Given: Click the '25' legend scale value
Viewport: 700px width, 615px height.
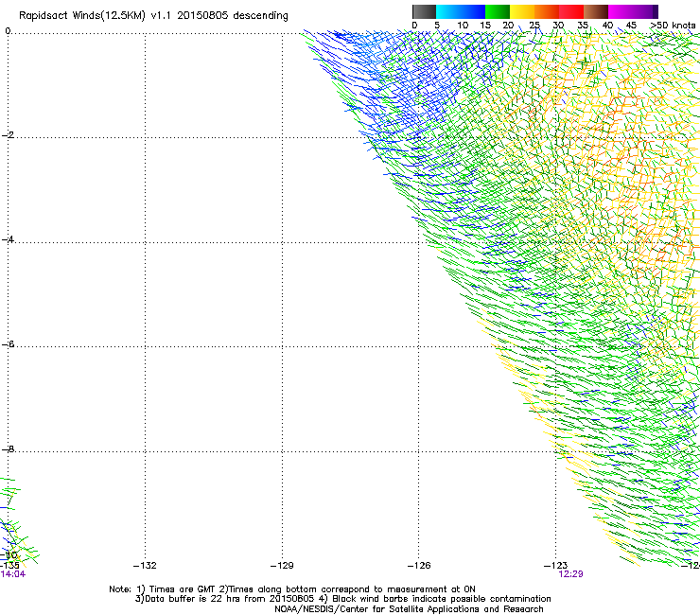Looking at the screenshot, I should pos(534,26).
